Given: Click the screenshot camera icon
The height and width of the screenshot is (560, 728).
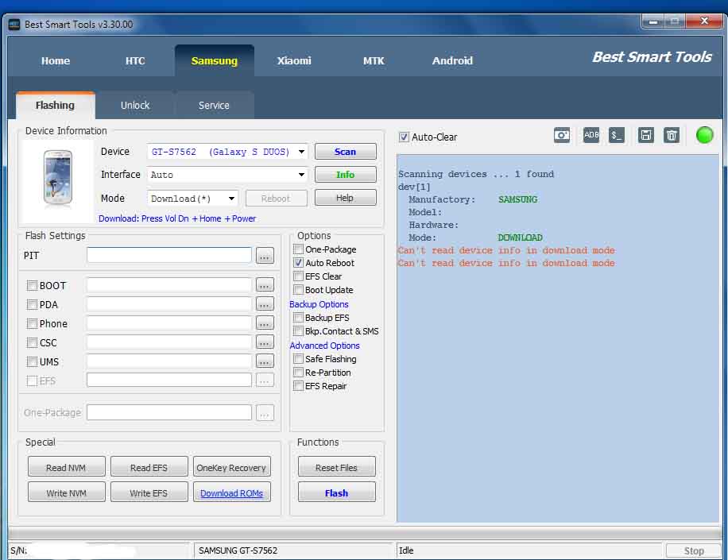Looking at the screenshot, I should (562, 136).
